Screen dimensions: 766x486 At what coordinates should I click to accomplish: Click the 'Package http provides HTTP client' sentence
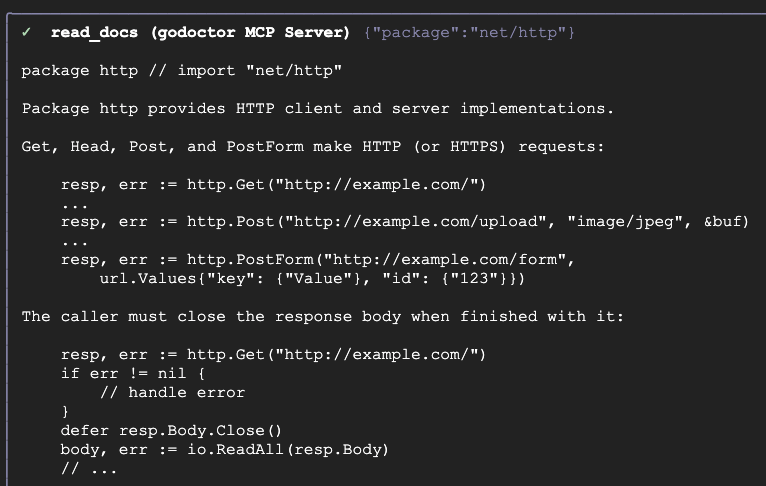pyautogui.click(x=318, y=108)
